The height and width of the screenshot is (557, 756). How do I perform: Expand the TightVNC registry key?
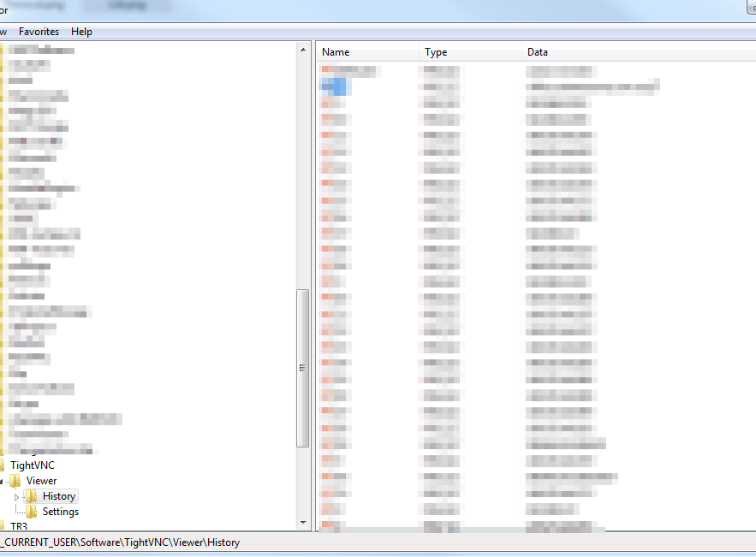click(0, 465)
